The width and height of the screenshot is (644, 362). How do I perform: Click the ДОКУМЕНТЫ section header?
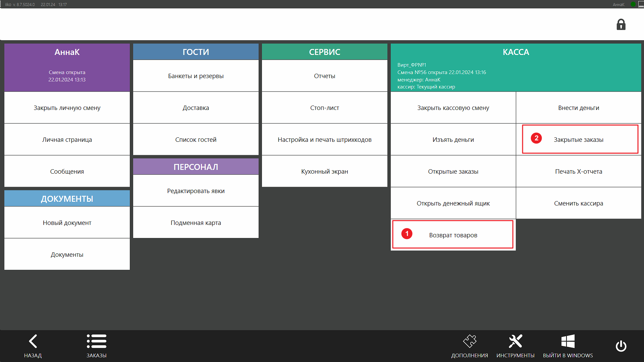tap(67, 198)
